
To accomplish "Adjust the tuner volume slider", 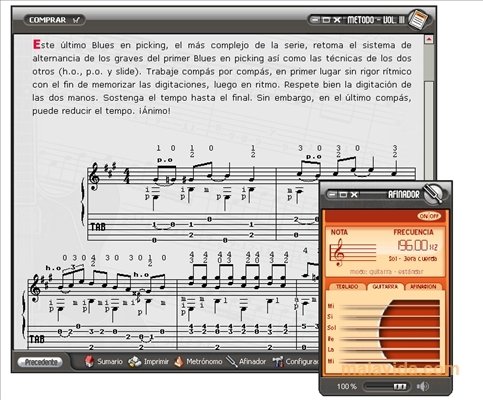I will [x=387, y=386].
